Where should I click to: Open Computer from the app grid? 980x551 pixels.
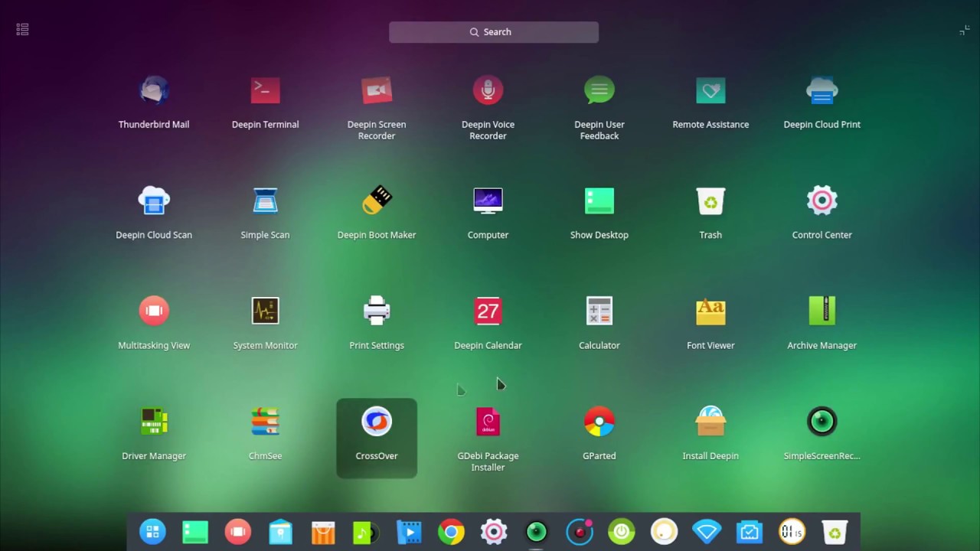pos(488,201)
